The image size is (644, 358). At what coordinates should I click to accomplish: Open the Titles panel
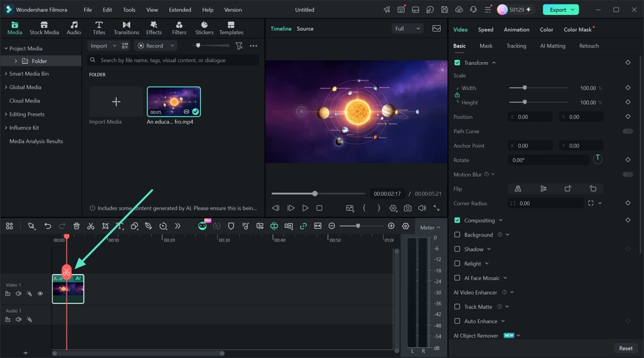click(99, 28)
